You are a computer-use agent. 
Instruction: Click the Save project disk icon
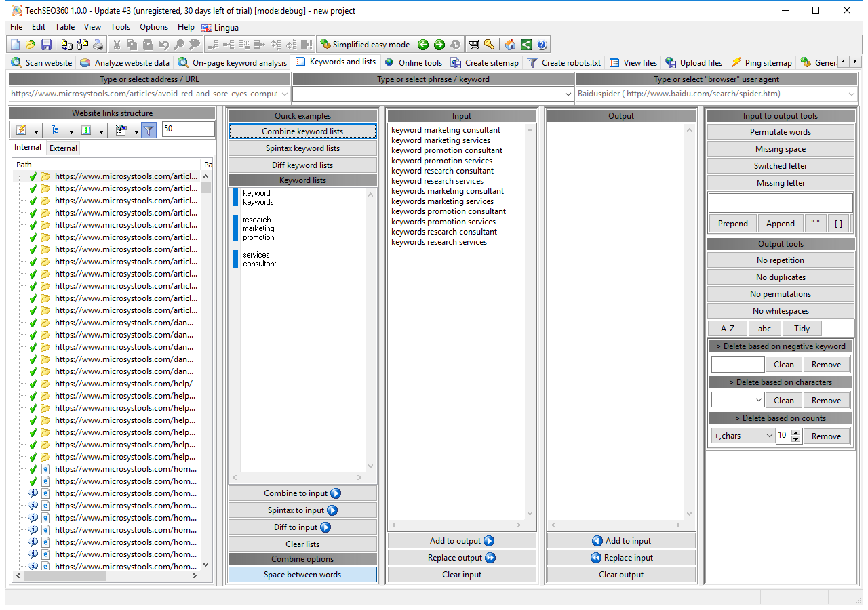click(46, 45)
